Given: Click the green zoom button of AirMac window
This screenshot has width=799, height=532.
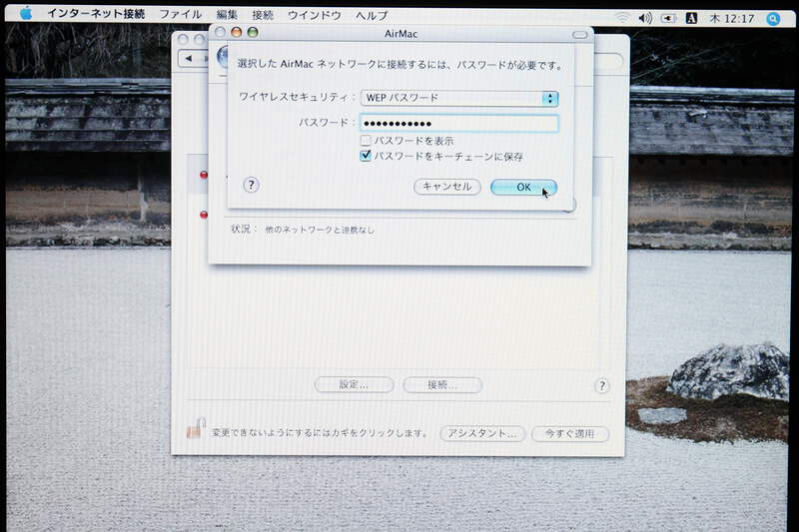Looking at the screenshot, I should point(253,32).
